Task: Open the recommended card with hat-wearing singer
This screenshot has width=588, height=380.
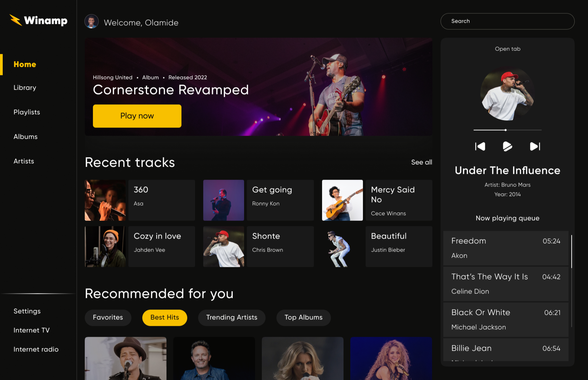Action: pos(126,359)
